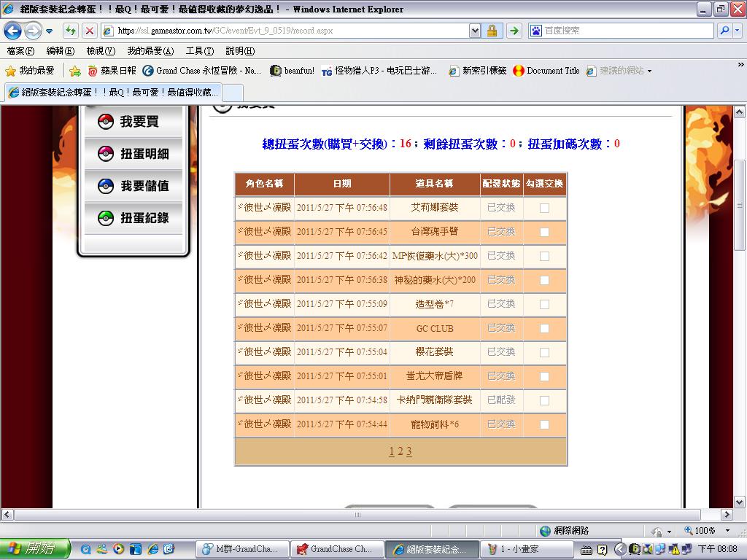This screenshot has width=747, height=560.
Task: Tick the checkbox in the GC CLUB row
Action: 544,329
